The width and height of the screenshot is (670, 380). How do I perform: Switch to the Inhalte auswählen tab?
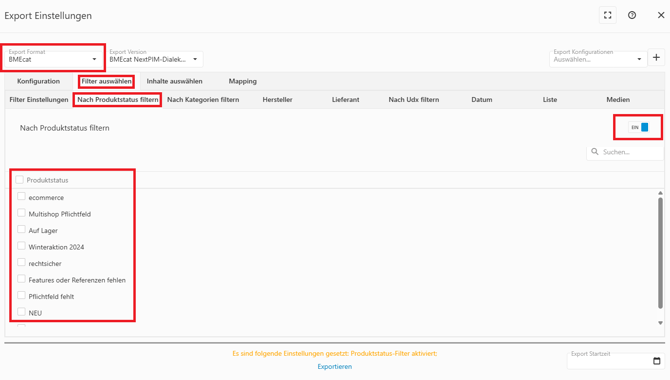pos(174,81)
